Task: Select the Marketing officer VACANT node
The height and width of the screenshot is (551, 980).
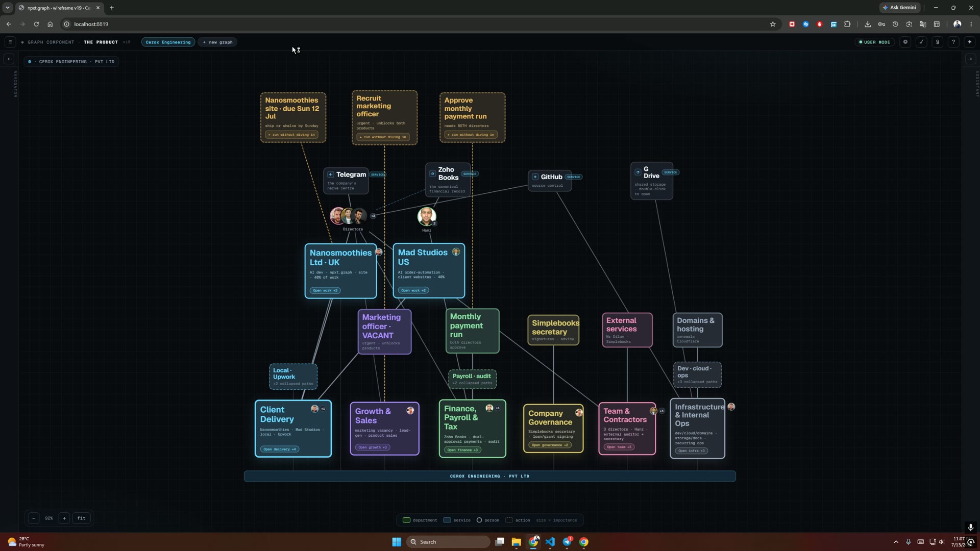Action: click(384, 332)
